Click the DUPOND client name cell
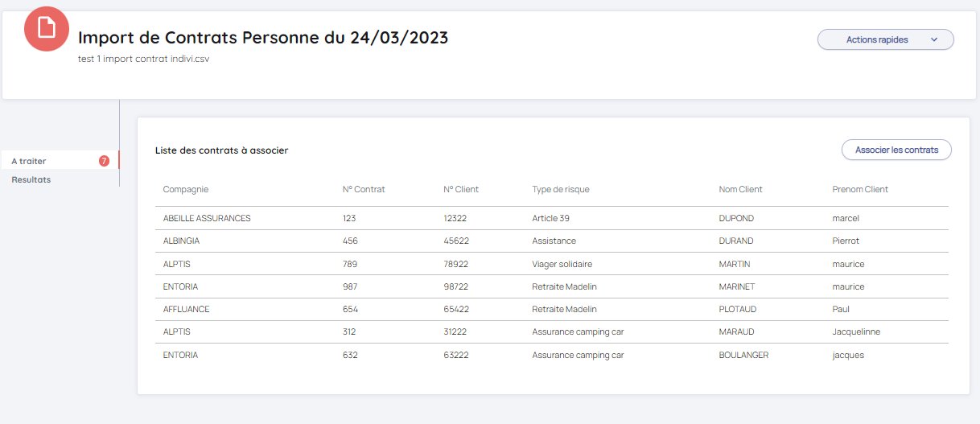 (736, 218)
